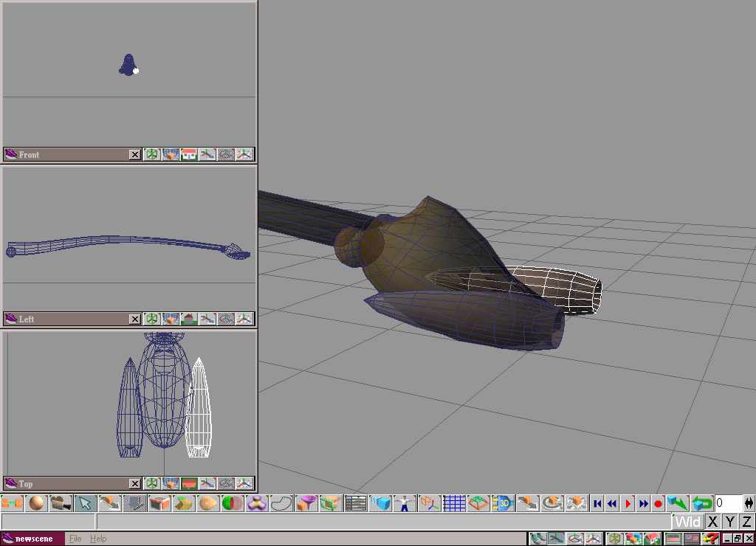Select the Object Rotate tool
Screen dimensions: 756x546
pos(551,504)
